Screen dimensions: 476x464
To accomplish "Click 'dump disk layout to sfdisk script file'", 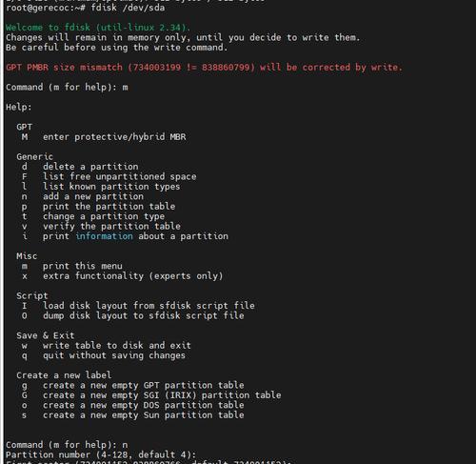I will tap(144, 315).
